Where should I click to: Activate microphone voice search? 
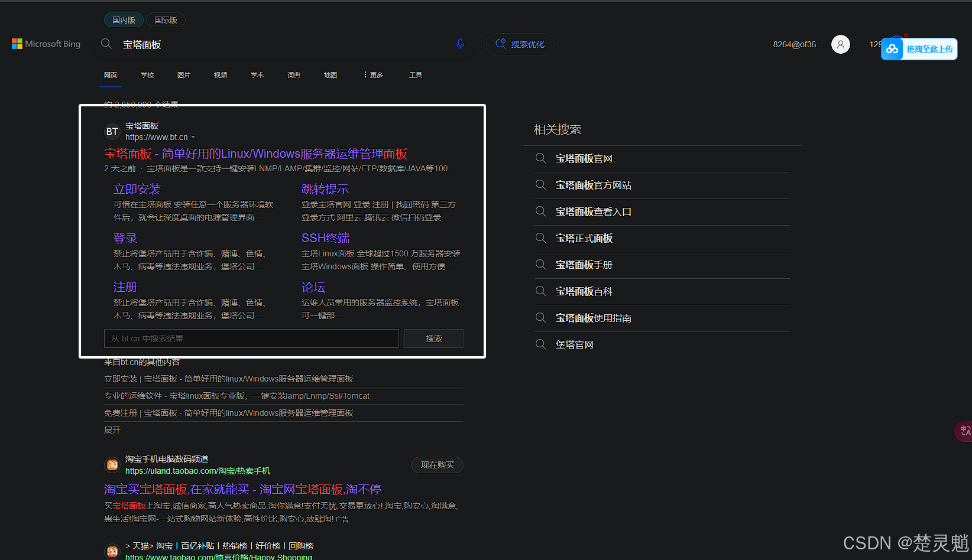(x=460, y=44)
